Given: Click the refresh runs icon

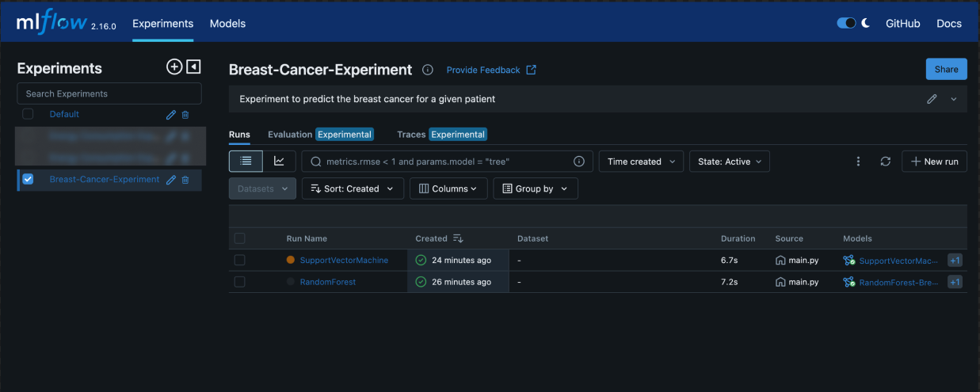Looking at the screenshot, I should pyautogui.click(x=886, y=162).
